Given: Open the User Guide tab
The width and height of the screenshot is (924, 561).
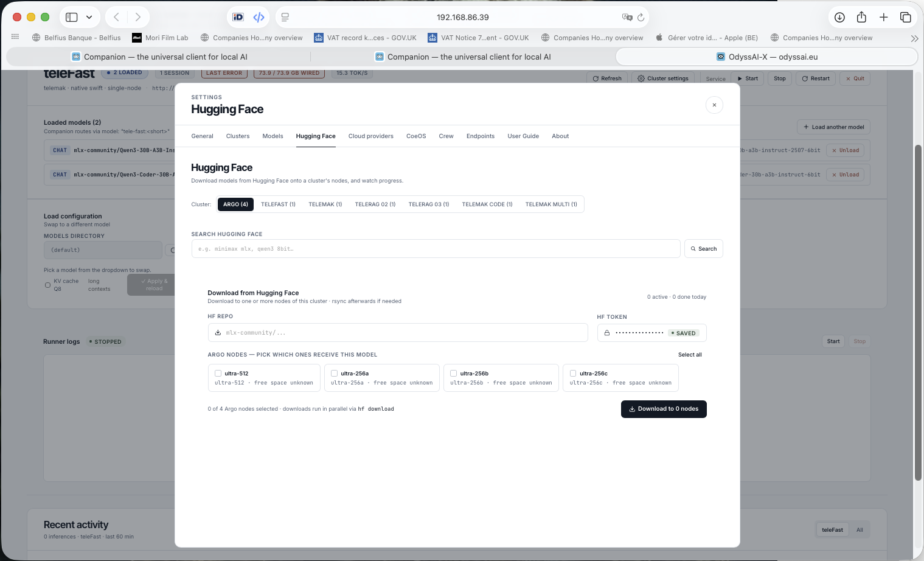Looking at the screenshot, I should pos(523,136).
